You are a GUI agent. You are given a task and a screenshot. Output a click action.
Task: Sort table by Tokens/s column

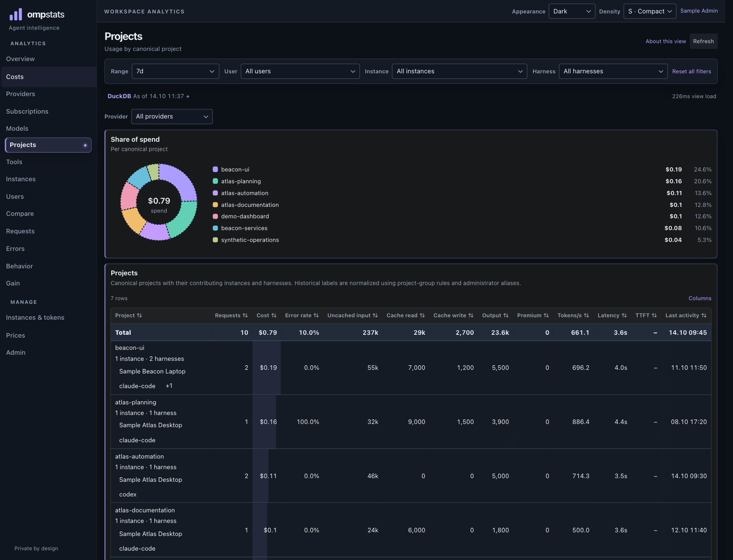tap(573, 315)
